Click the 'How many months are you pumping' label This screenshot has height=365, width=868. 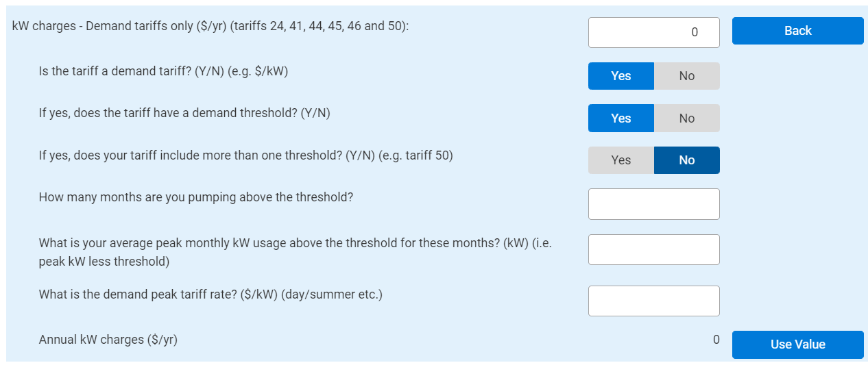(195, 197)
